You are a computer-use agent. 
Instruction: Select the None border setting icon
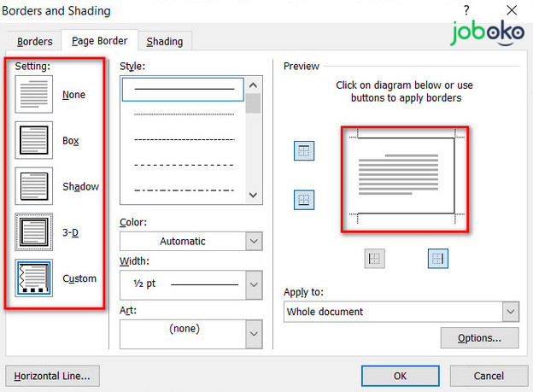point(34,95)
